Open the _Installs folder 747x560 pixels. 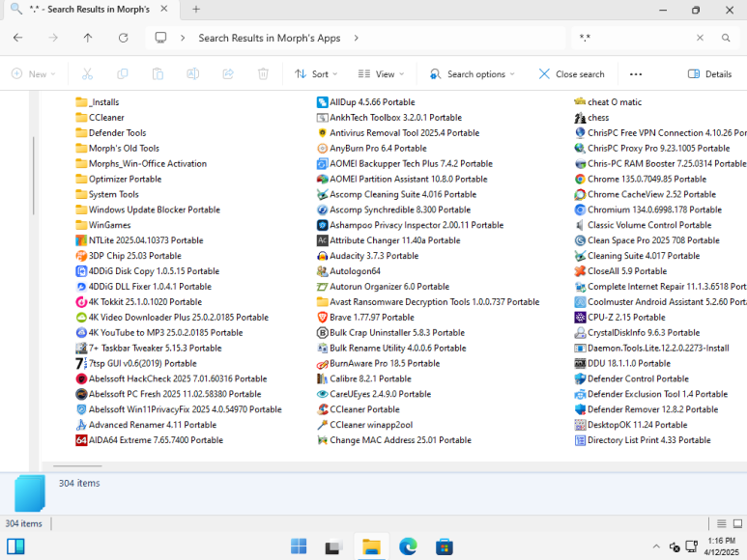point(98,102)
